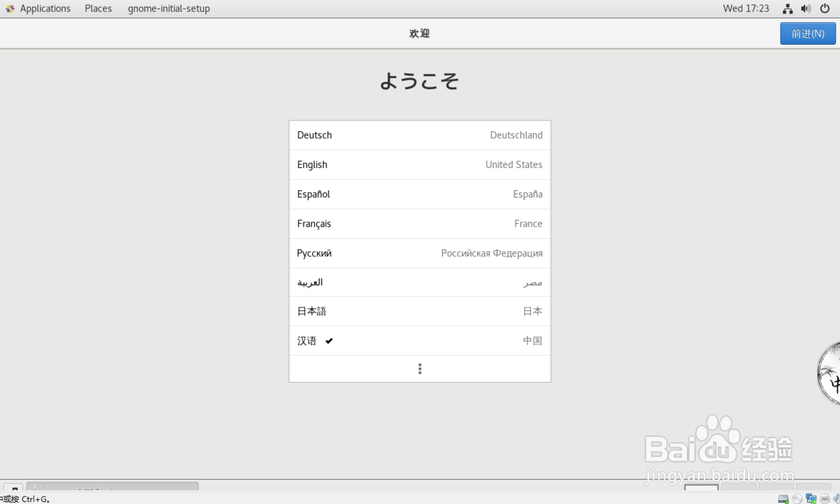Select the Русский language row
Image resolution: width=840 pixels, height=504 pixels.
419,253
